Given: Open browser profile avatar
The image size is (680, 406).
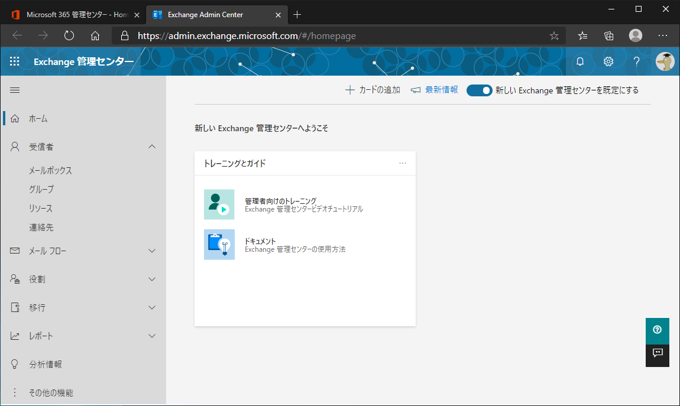Looking at the screenshot, I should 635,36.
